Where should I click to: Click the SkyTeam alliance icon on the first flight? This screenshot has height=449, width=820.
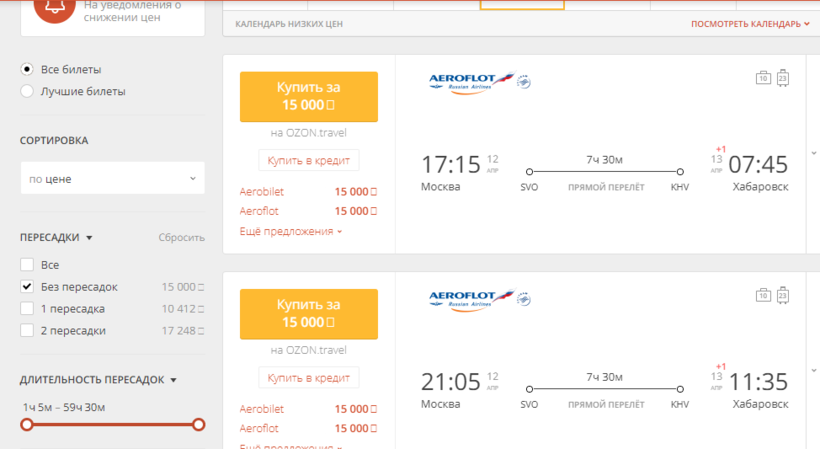pos(523,81)
